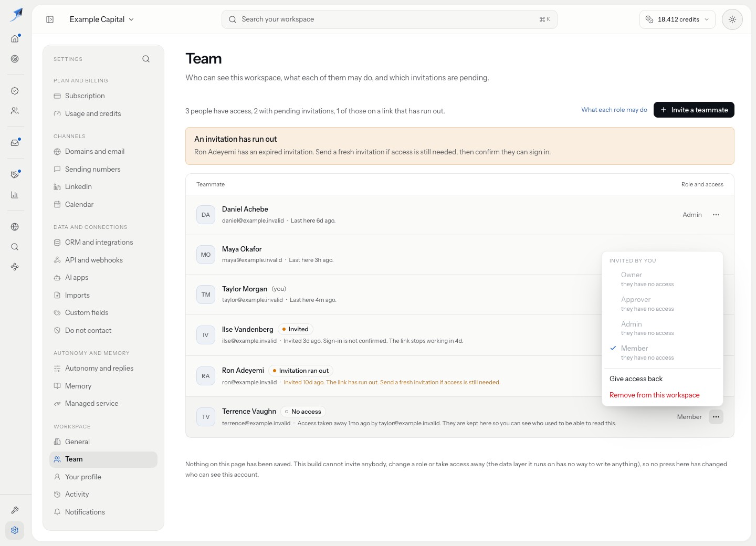Go to Domains and email

tap(103, 151)
